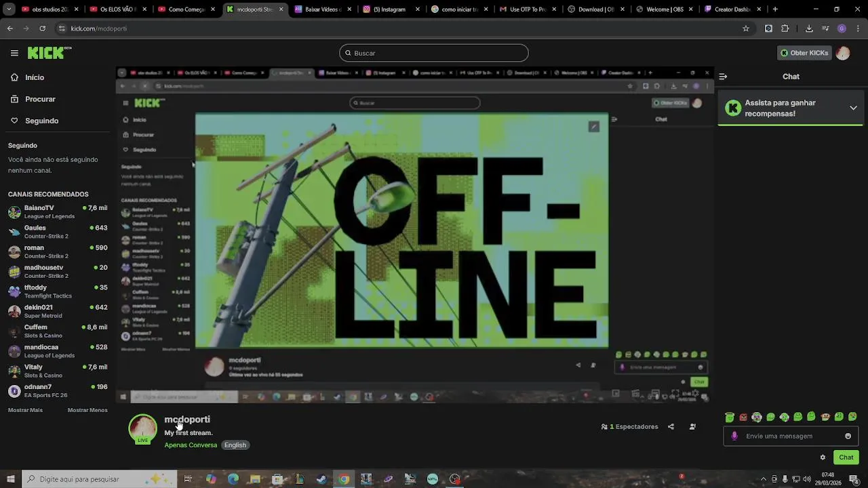The image size is (868, 488).
Task: Click Mostrar Menos under recommended channels
Action: click(x=87, y=410)
